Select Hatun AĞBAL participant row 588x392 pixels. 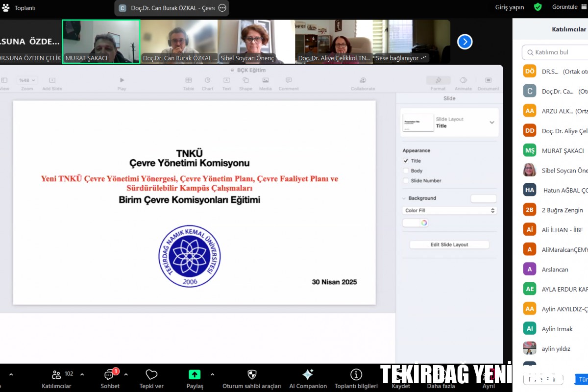click(555, 190)
